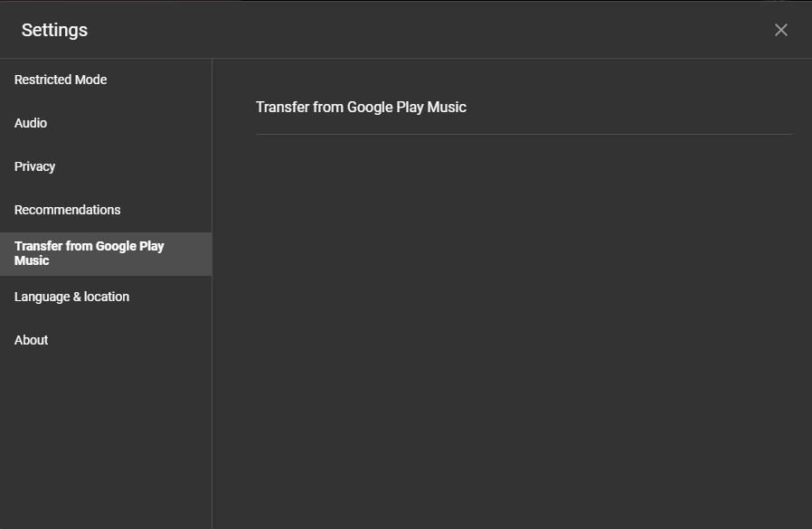Click the divider under the panel heading

point(524,134)
